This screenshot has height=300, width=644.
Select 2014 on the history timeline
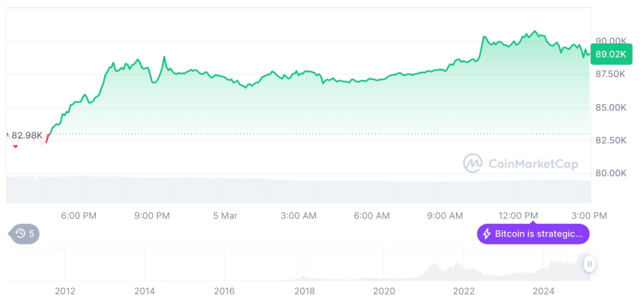click(x=145, y=291)
